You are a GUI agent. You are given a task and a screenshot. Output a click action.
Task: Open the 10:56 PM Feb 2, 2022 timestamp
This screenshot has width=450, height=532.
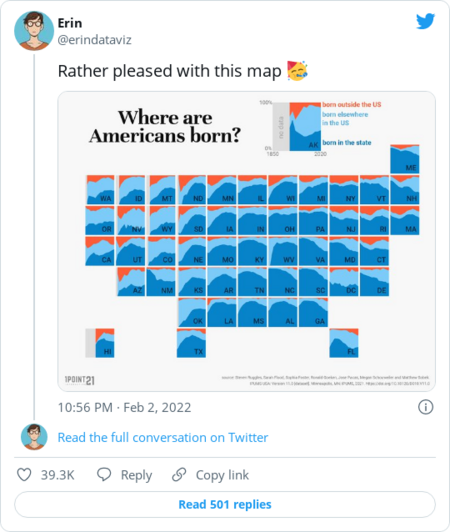pyautogui.click(x=125, y=407)
